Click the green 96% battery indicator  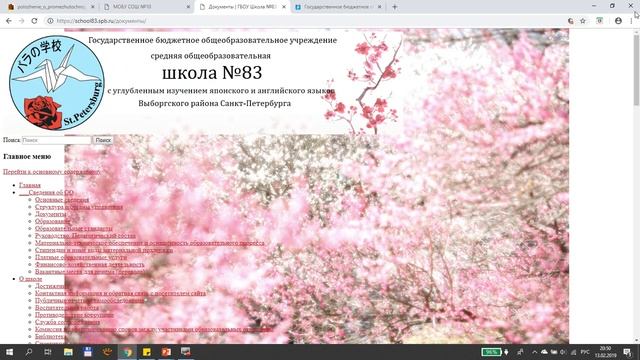point(491,352)
